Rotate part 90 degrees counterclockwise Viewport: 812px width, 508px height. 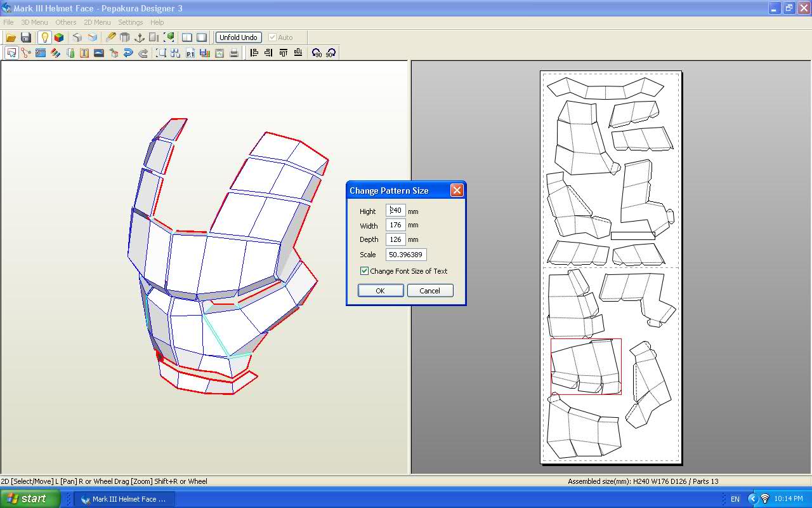pyautogui.click(x=317, y=53)
